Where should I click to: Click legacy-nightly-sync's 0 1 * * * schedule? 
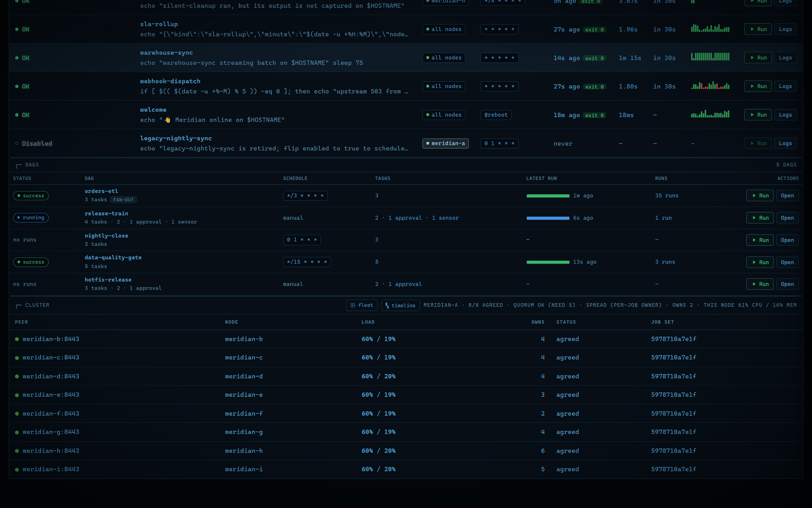point(499,143)
